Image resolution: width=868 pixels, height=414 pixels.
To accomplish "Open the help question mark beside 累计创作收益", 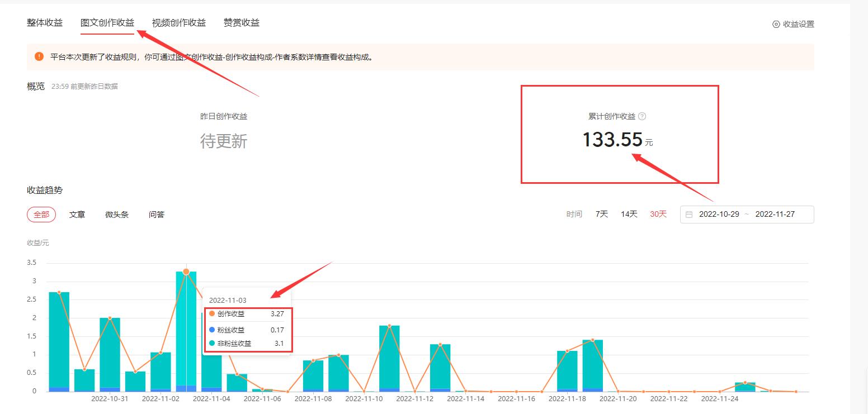I will click(643, 116).
